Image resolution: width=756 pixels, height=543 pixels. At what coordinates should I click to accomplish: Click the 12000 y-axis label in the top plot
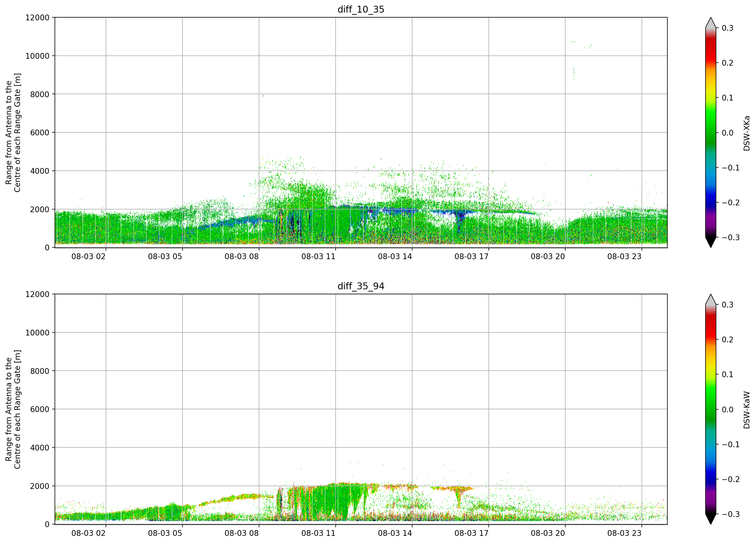[x=37, y=17]
